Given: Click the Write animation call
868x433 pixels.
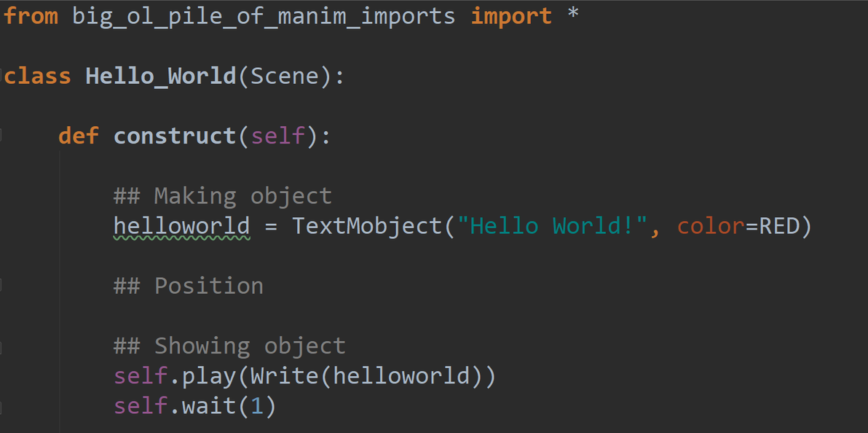Looking at the screenshot, I should (x=284, y=375).
